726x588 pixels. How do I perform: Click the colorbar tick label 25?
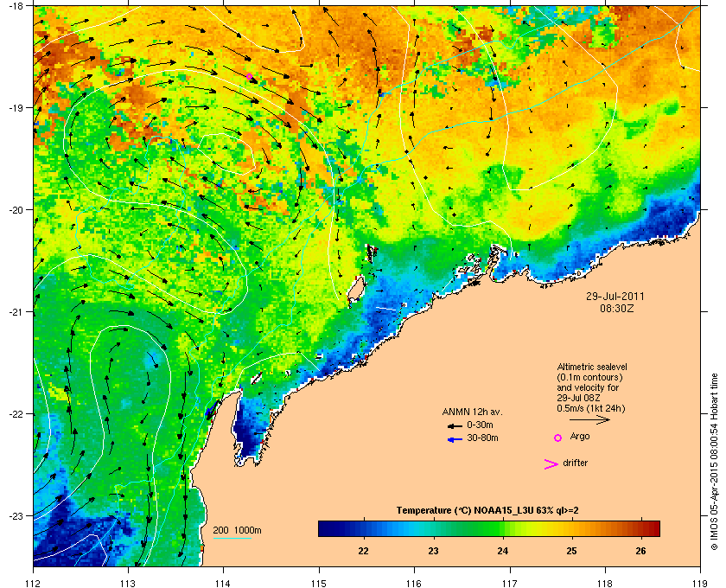coord(572,551)
